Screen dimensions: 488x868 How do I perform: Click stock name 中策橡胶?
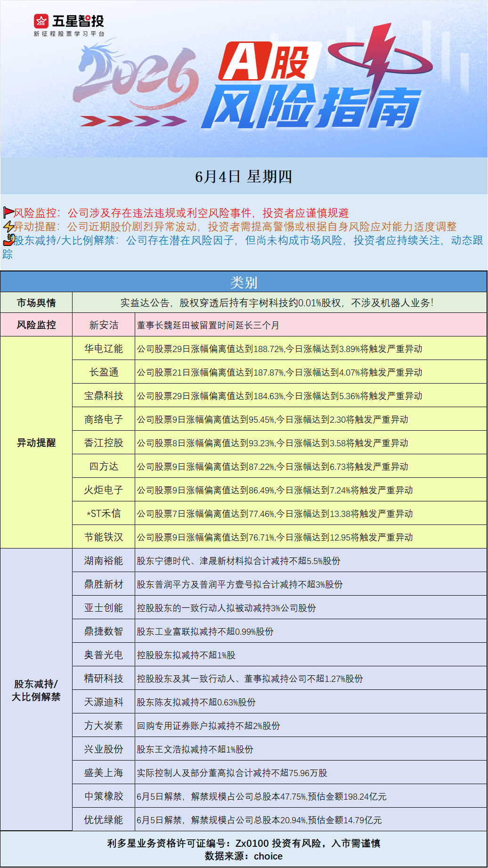click(104, 796)
